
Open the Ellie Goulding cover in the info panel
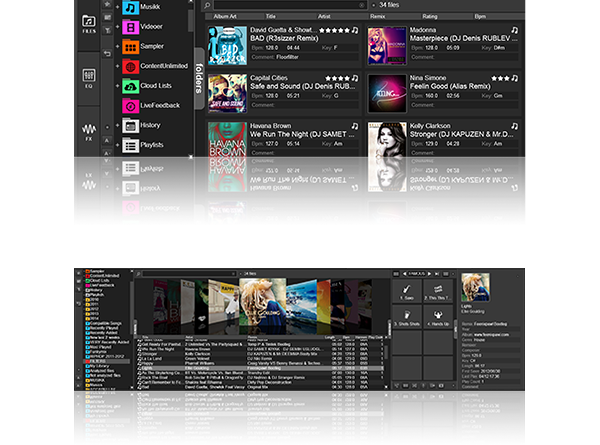475,287
